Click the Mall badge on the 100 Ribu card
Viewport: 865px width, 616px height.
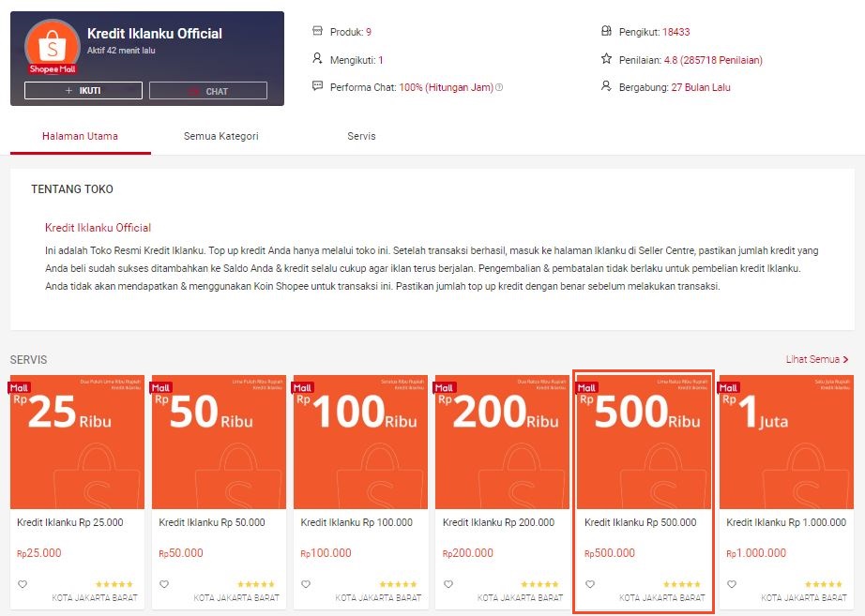click(x=302, y=387)
